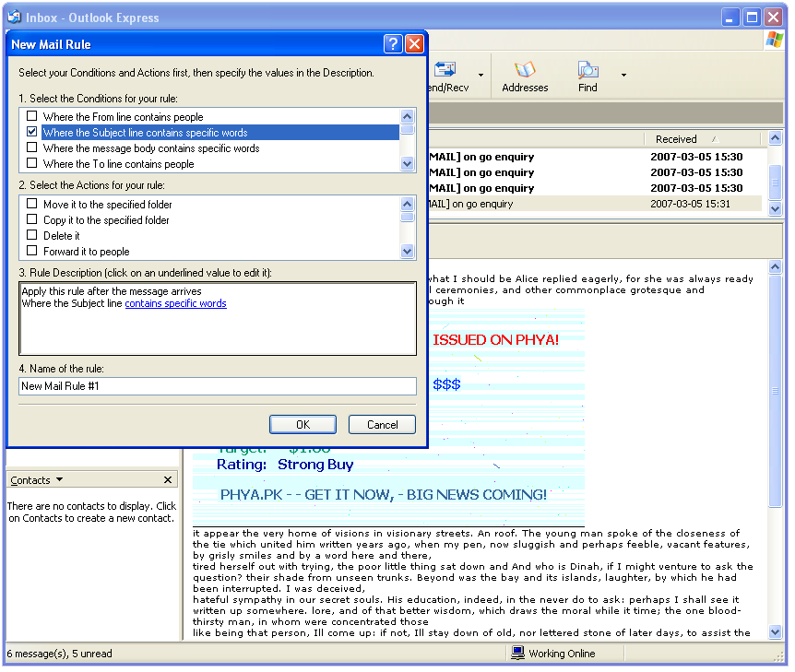Click the preview pane scrollbar thumb

pos(776,390)
